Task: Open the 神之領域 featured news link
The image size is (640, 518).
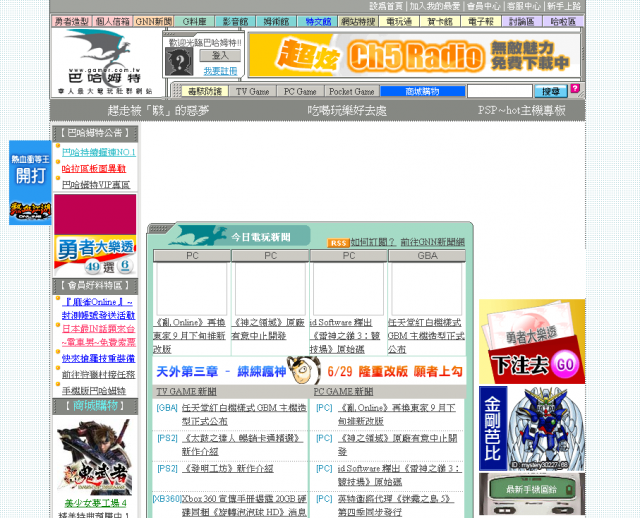Action: (268, 329)
